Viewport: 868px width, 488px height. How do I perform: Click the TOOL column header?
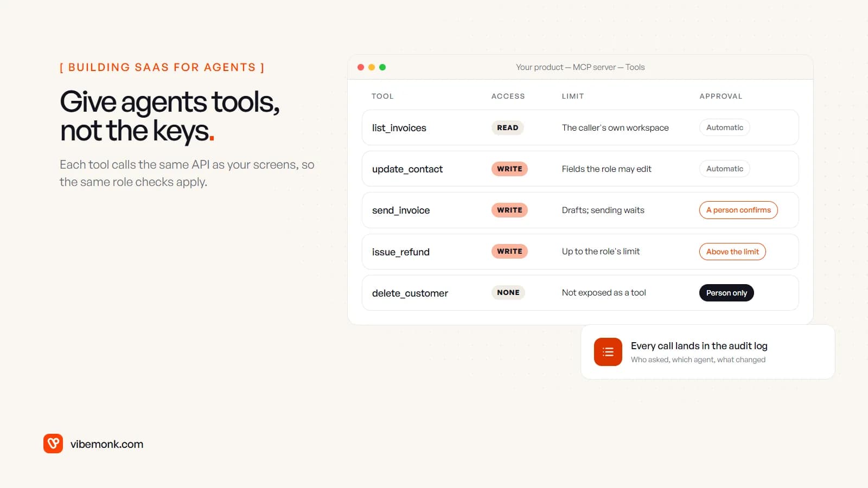pos(382,96)
